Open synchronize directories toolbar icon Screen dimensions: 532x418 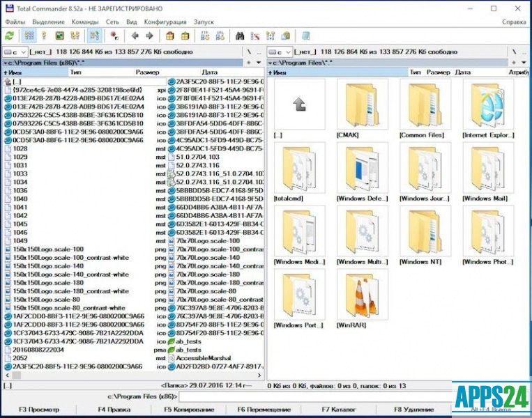pyautogui.click(x=271, y=36)
